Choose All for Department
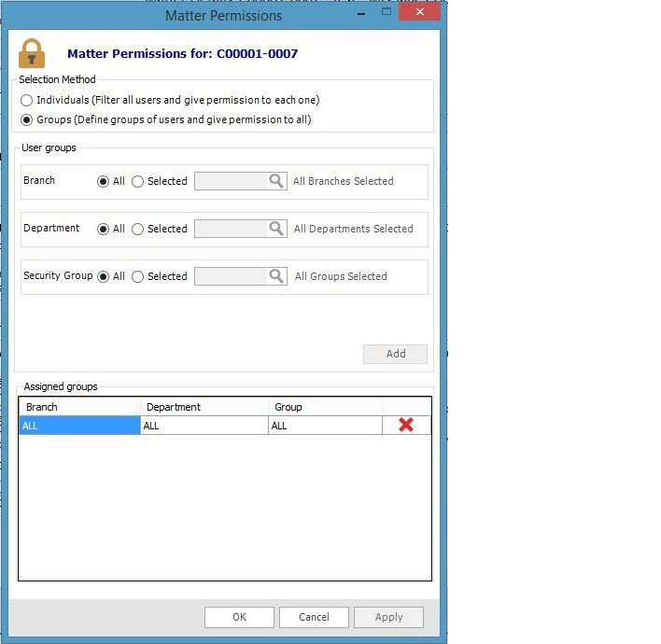Image resolution: width=661 pixels, height=644 pixels. pyautogui.click(x=104, y=229)
